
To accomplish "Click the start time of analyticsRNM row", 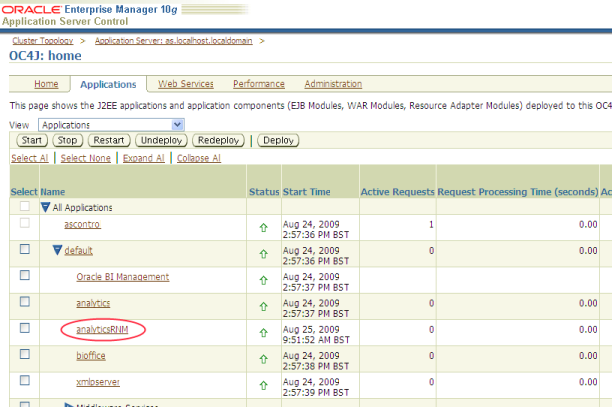I will (x=316, y=335).
